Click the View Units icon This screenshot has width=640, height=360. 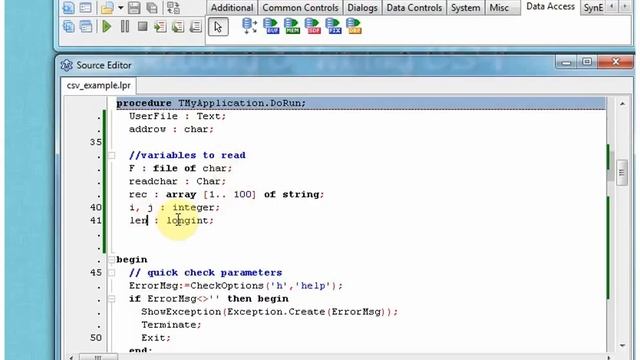pos(68,27)
